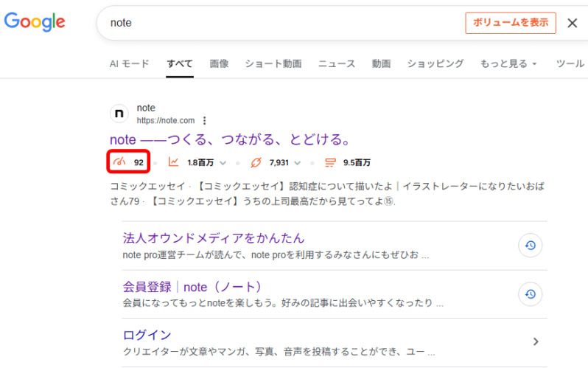588x368 pixels.
Task: Select the AI モード tab
Action: (x=129, y=64)
